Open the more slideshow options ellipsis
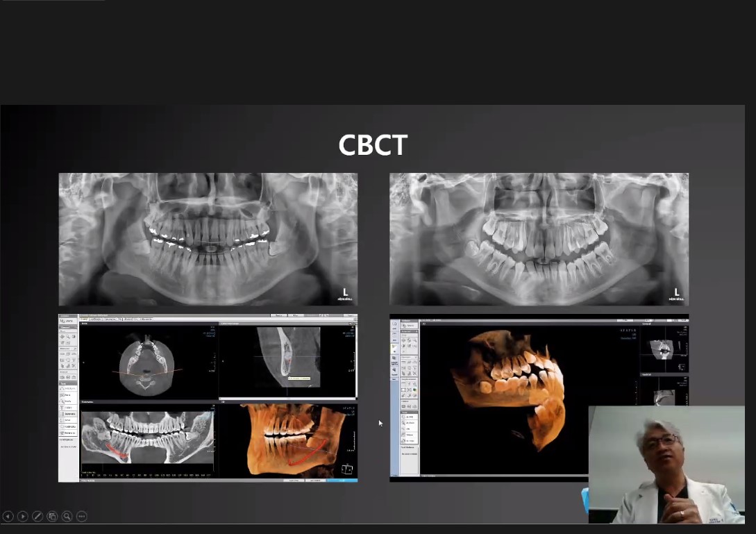 (81, 516)
